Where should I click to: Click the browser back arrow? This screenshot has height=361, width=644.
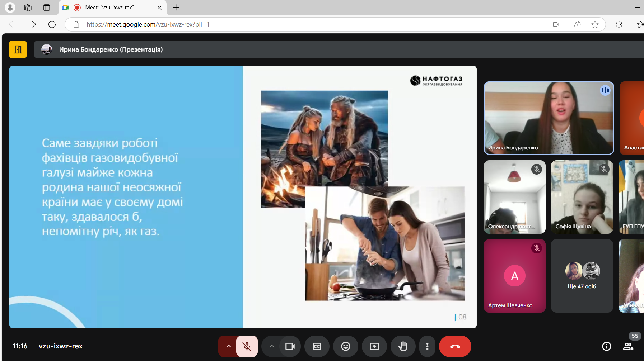point(13,24)
